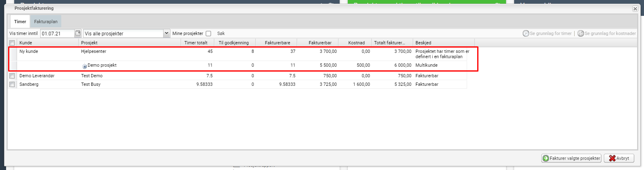Sort by the Timer totalt column header
The width and height of the screenshot is (644, 170).
tap(196, 43)
